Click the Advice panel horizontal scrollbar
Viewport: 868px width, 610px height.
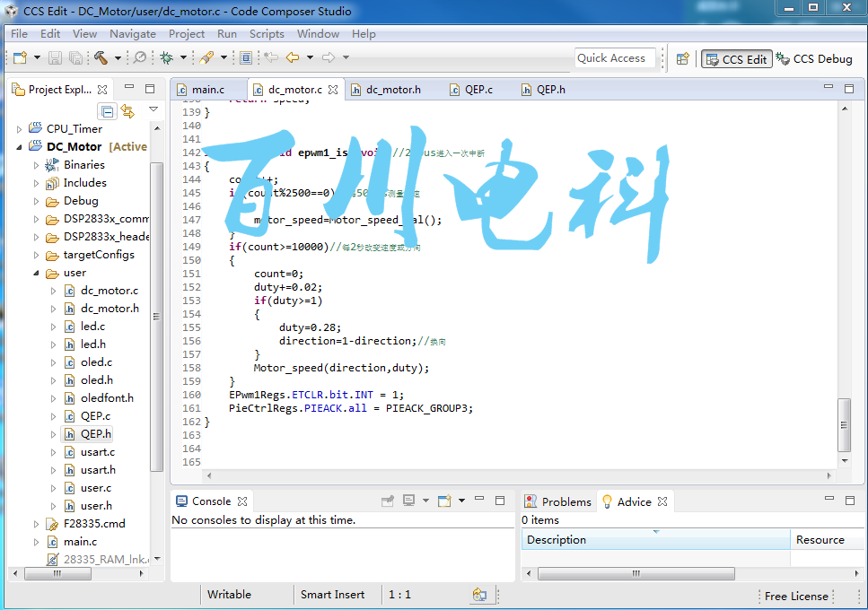pyautogui.click(x=636, y=573)
